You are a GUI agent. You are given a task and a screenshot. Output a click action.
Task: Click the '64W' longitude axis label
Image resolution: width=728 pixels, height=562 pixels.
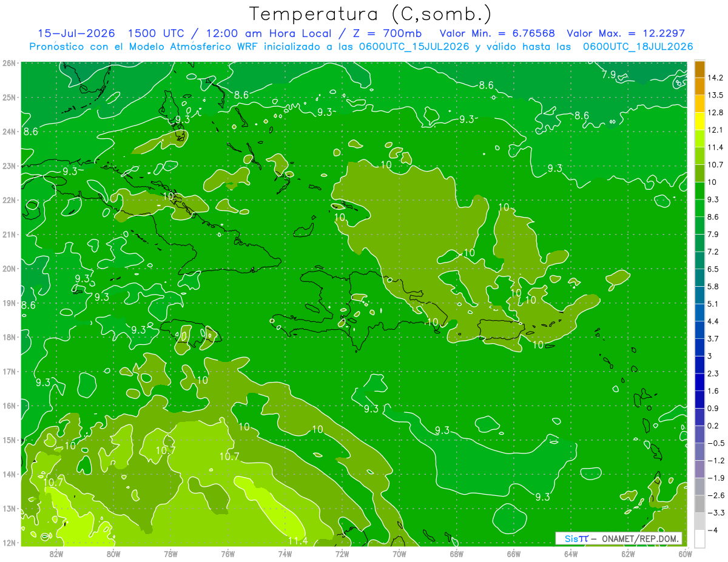(571, 553)
